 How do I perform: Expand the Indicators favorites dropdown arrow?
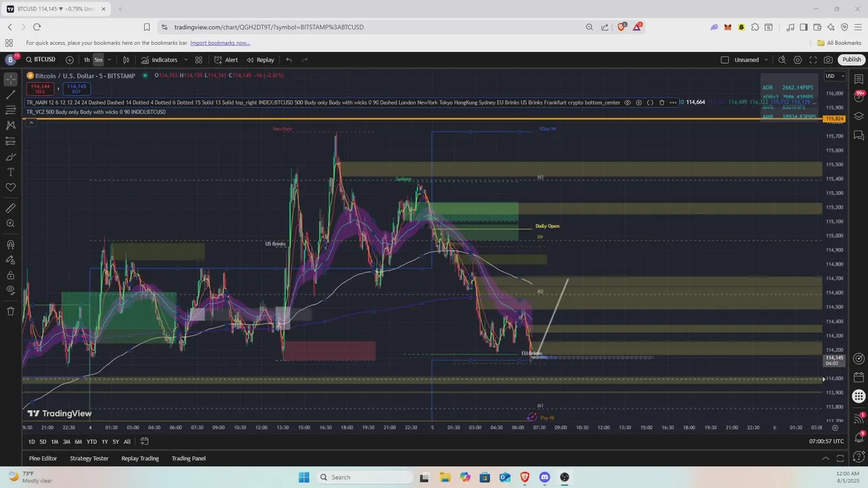click(x=186, y=60)
